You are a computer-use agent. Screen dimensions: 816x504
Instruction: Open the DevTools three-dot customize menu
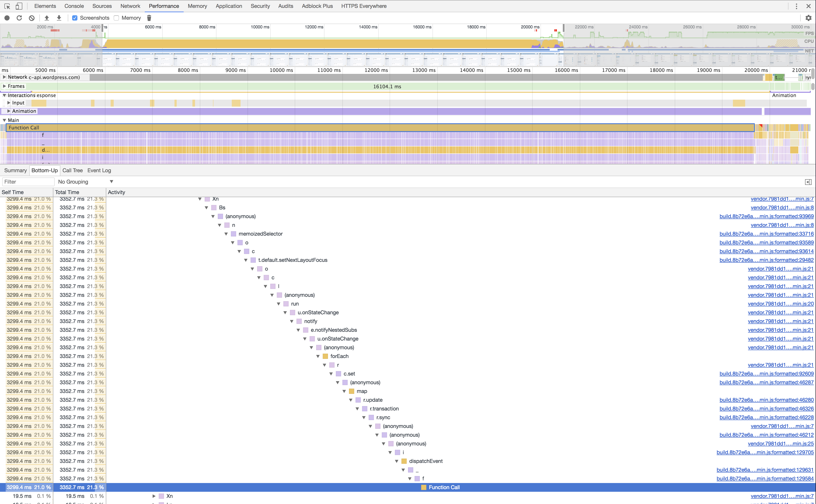pos(796,6)
